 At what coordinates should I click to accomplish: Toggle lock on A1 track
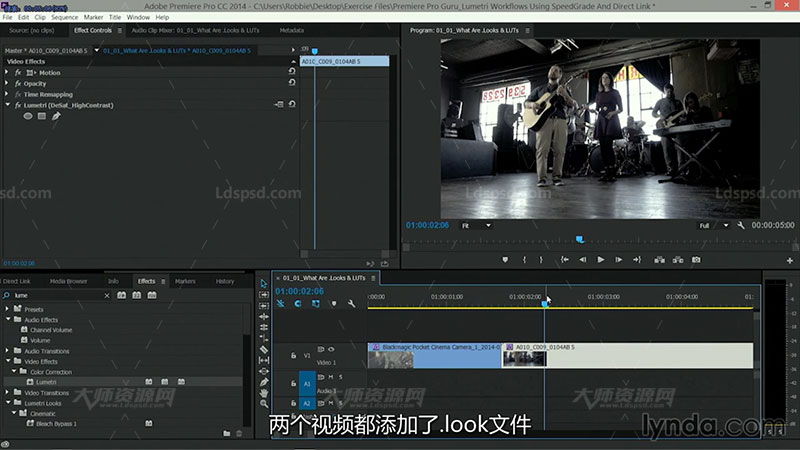(x=293, y=383)
